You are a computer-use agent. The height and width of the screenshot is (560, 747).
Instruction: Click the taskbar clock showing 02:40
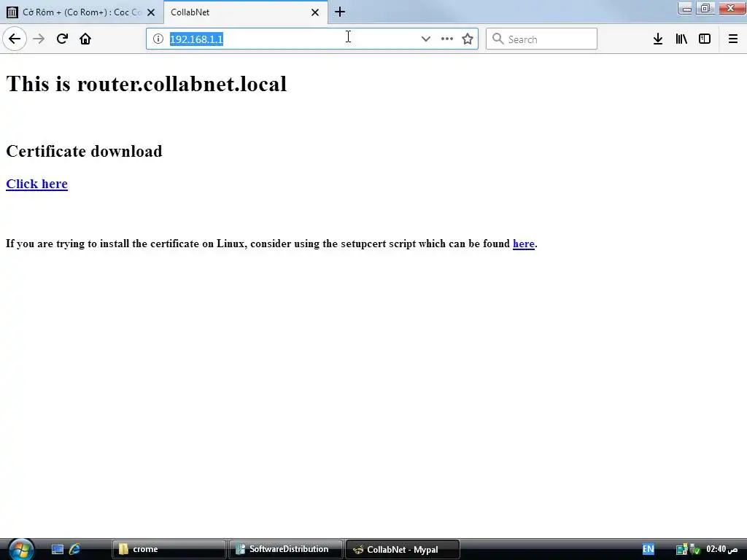[x=722, y=550]
